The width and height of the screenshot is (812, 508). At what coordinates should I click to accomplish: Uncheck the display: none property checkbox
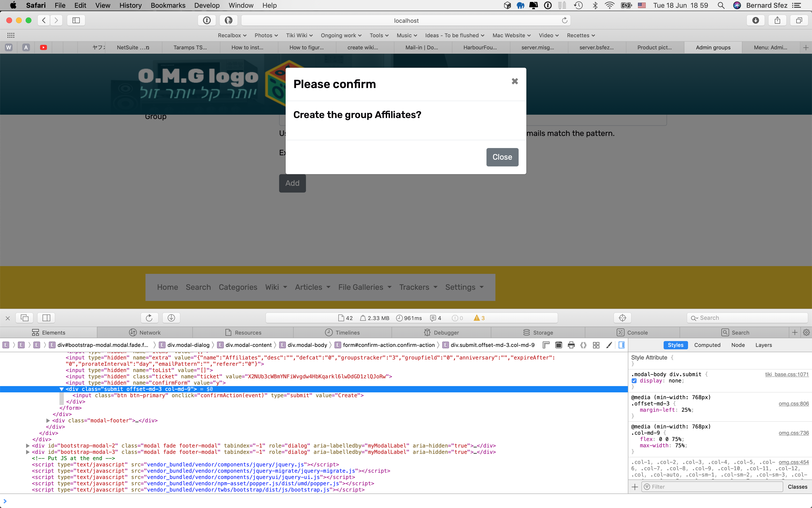[x=634, y=381]
